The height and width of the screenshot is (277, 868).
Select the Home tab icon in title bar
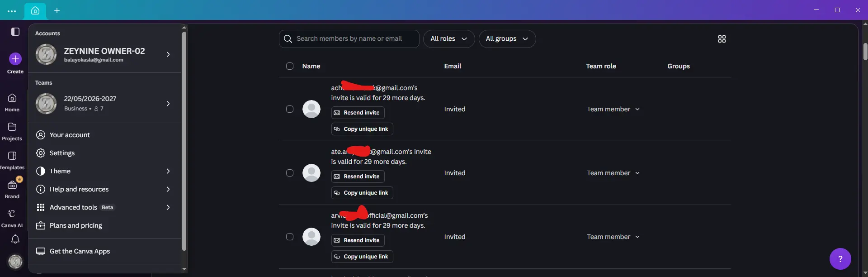(x=35, y=10)
